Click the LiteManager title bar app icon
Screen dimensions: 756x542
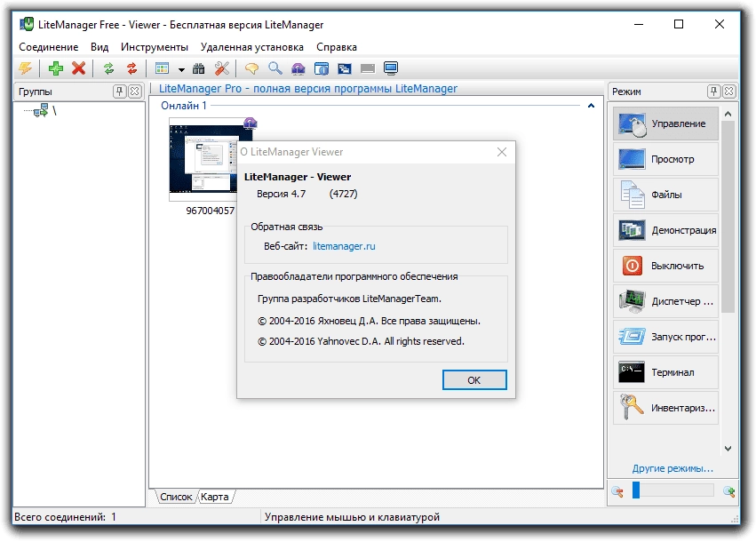27,24
